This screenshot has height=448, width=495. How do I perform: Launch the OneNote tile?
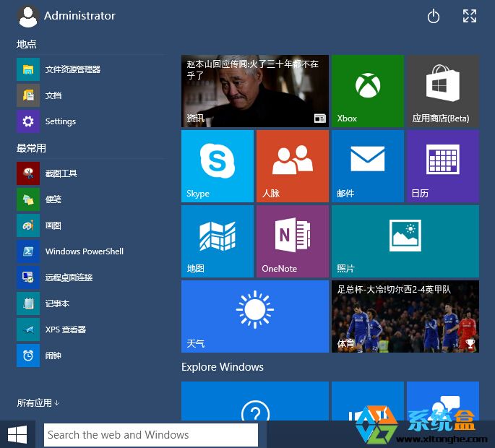[293, 241]
